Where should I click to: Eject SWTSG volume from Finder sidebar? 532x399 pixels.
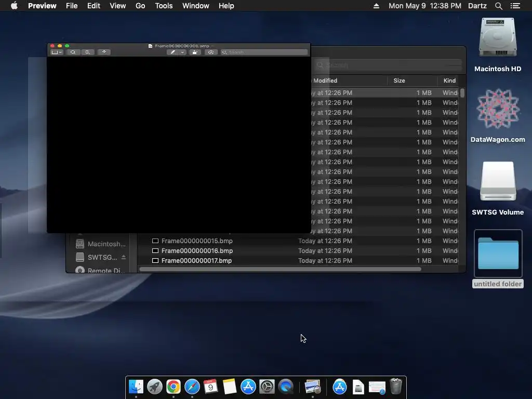click(x=124, y=257)
